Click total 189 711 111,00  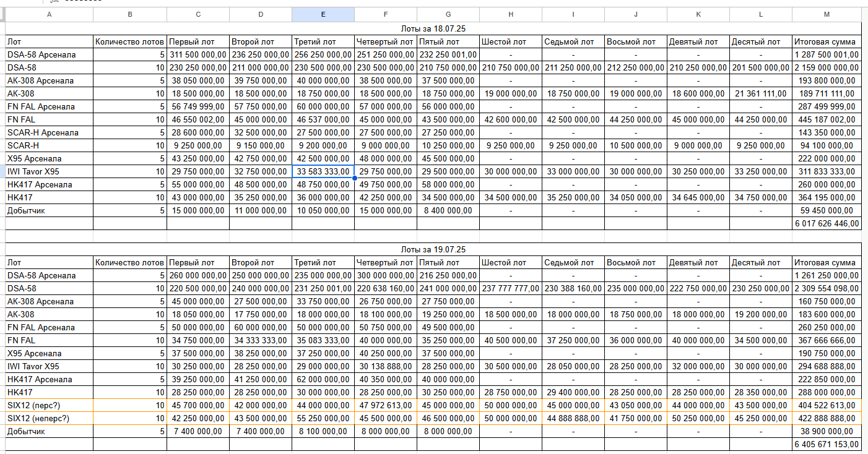coord(827,93)
